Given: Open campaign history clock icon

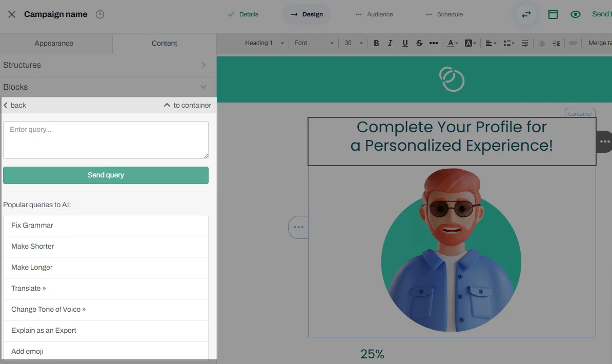Looking at the screenshot, I should pos(100,14).
